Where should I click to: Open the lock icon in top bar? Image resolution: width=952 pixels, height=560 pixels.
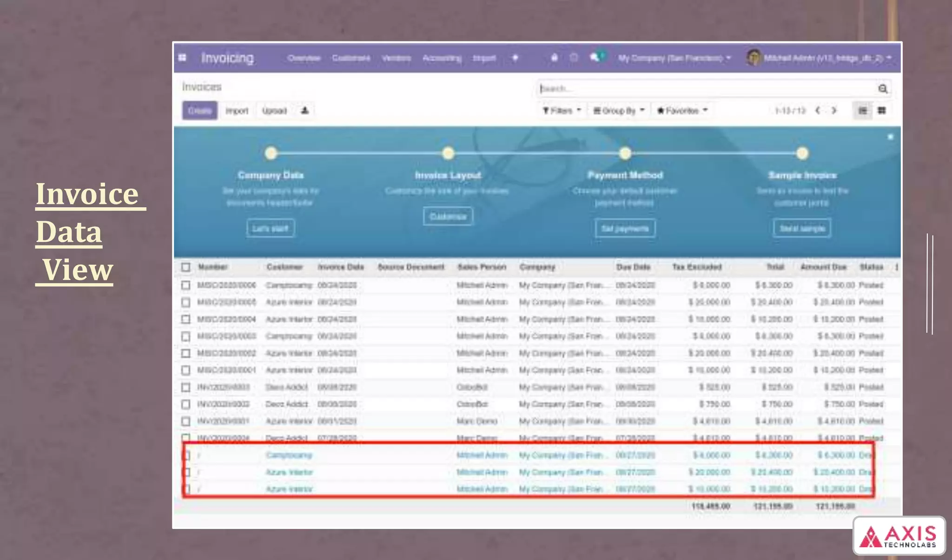click(x=554, y=58)
